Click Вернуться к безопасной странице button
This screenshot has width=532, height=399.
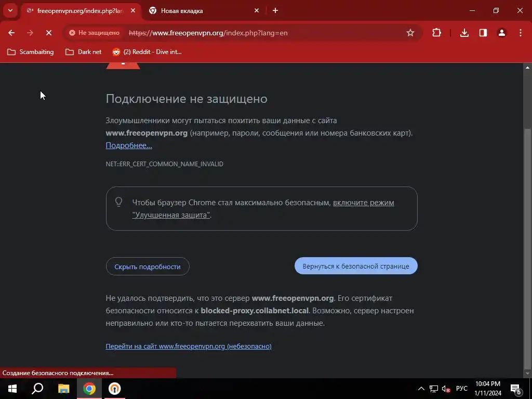coord(356,266)
